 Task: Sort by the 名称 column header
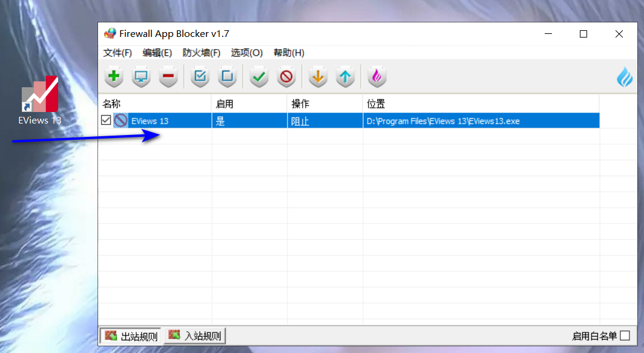155,104
